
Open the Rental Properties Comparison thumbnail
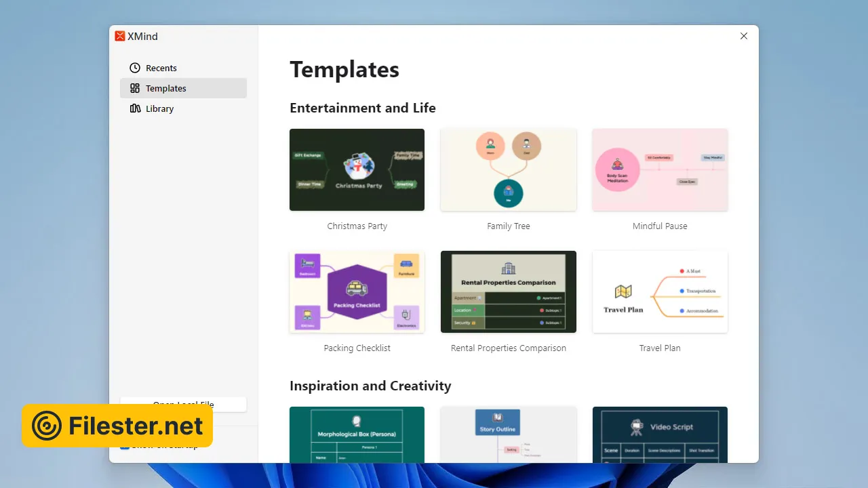click(508, 291)
